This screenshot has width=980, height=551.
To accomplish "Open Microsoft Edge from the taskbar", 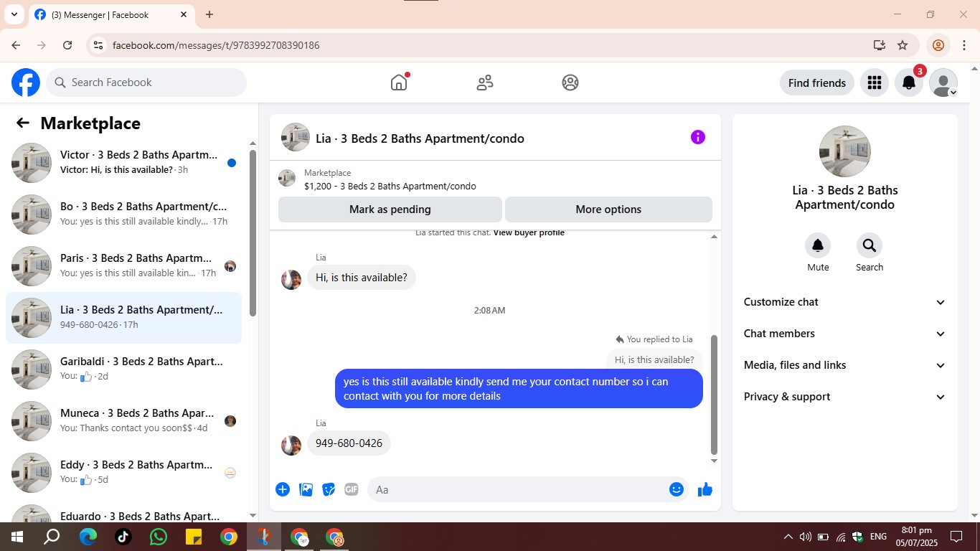I will point(88,537).
